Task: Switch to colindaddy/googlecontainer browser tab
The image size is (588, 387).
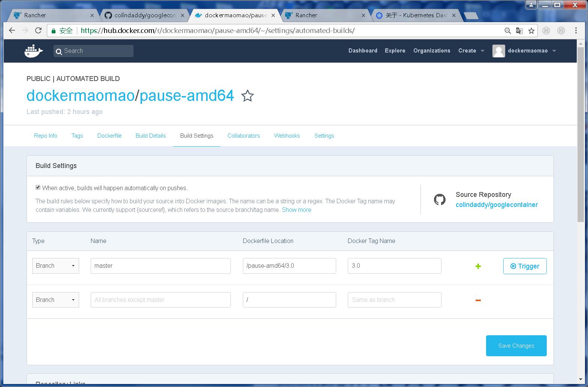Action: [144, 15]
